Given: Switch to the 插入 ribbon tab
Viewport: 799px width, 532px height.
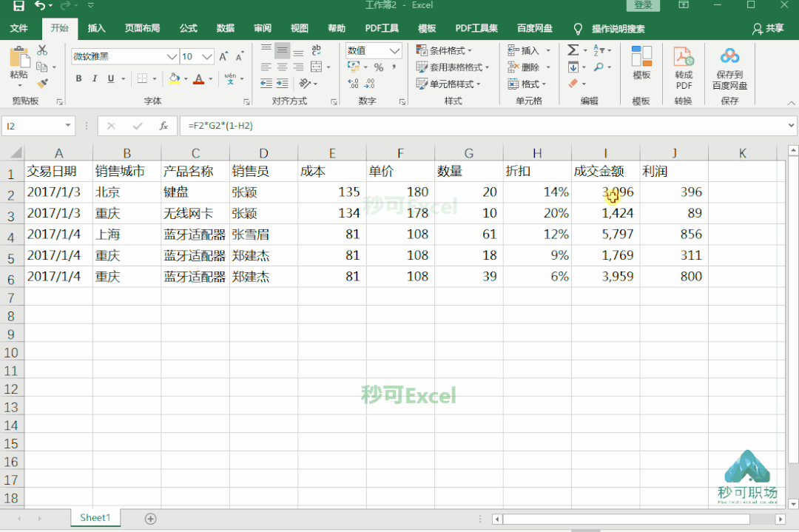Looking at the screenshot, I should tap(98, 28).
